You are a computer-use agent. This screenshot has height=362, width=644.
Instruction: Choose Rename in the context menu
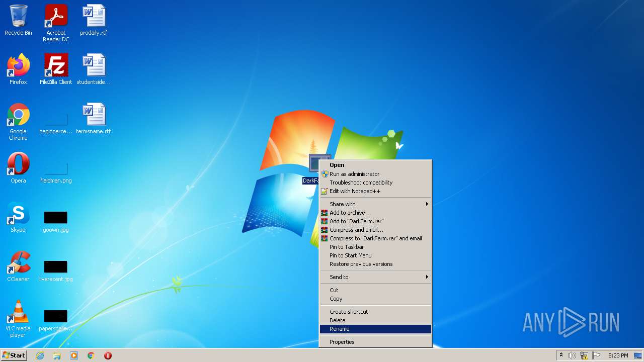[376, 329]
